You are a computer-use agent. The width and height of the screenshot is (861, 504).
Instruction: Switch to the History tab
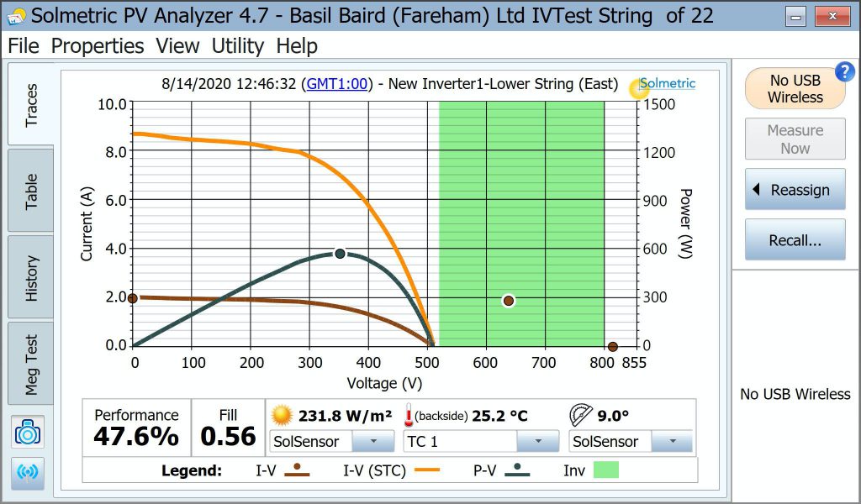(31, 277)
